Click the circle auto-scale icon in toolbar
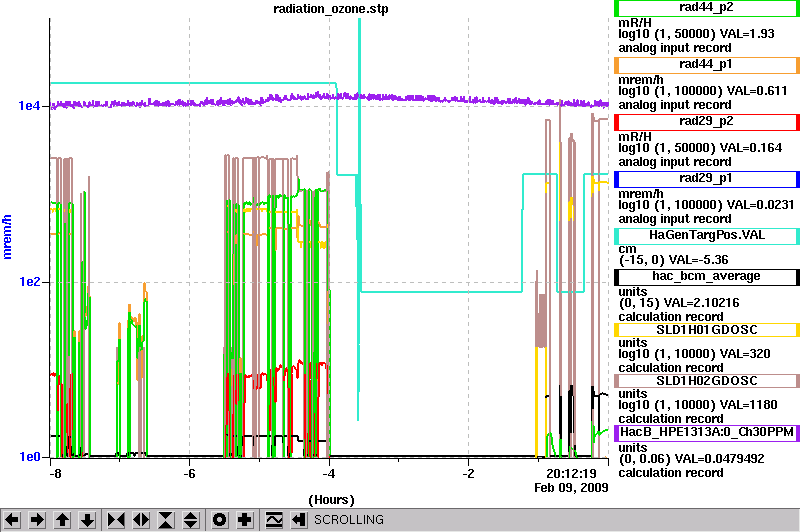Viewport: 800px width, 532px height. pos(219,520)
